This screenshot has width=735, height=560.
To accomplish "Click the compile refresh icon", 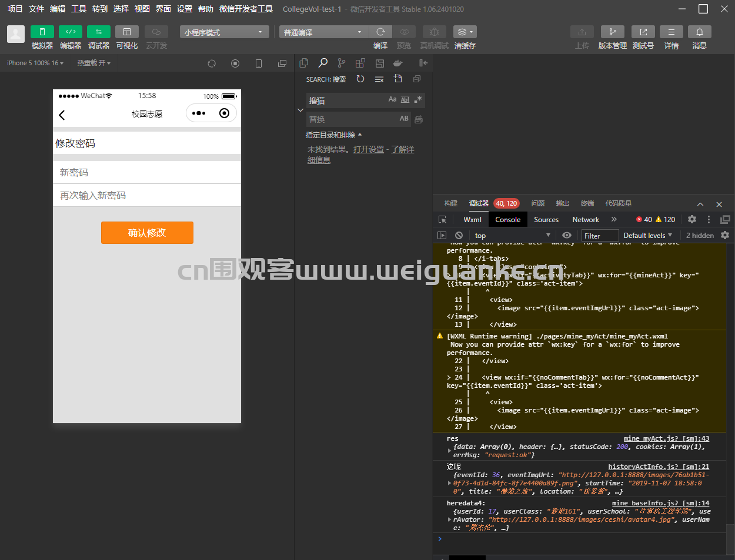I will pos(380,32).
